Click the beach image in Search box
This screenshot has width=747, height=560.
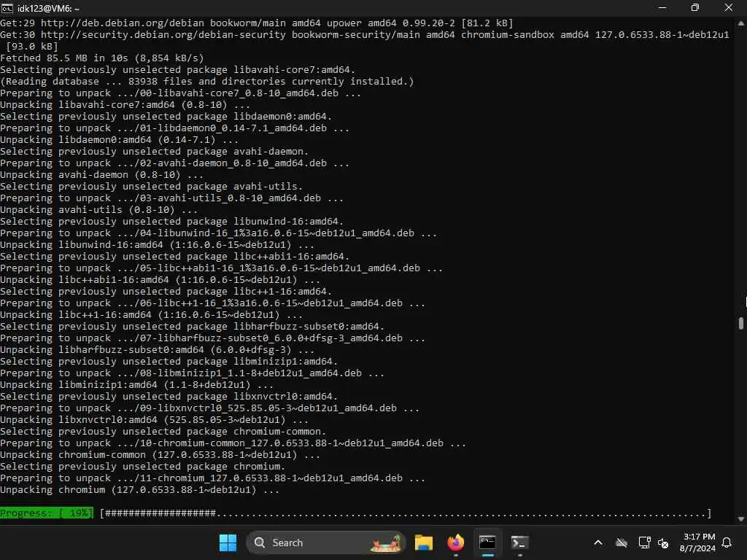(x=387, y=542)
